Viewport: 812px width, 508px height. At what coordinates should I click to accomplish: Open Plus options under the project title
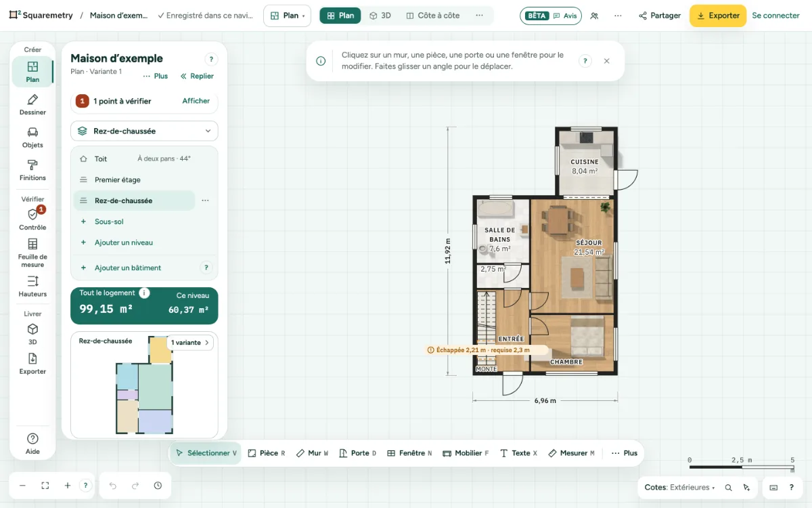[x=156, y=76]
